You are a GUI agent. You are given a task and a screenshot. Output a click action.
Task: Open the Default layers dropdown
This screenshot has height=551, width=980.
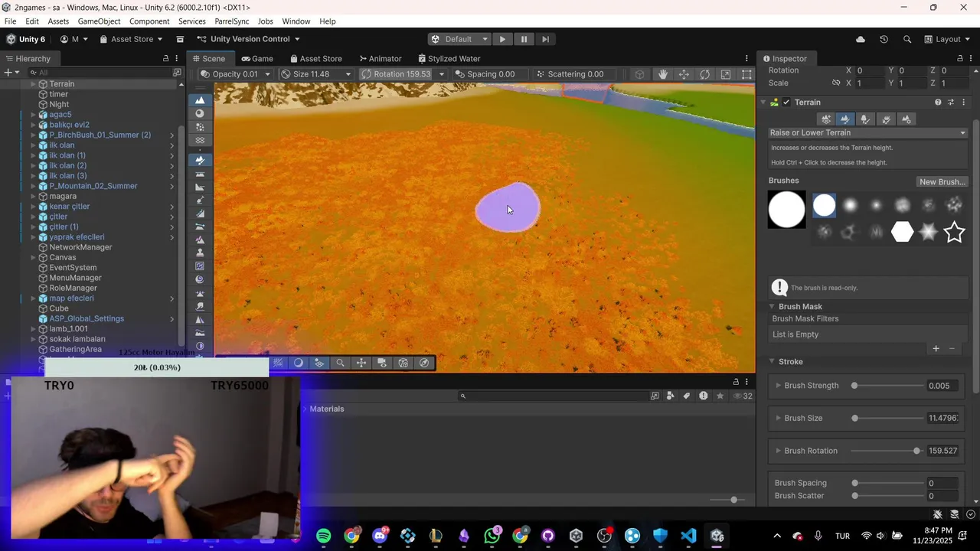coord(459,39)
